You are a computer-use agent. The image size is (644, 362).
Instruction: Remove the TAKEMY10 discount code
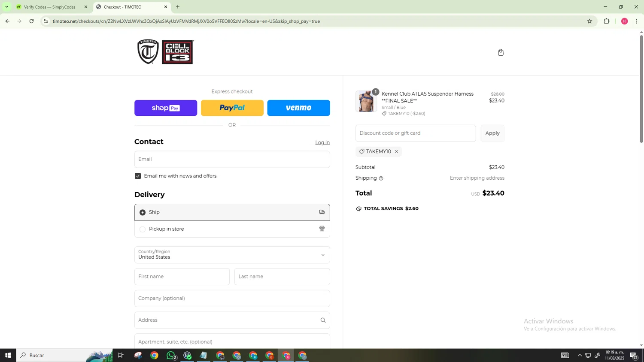(x=396, y=151)
